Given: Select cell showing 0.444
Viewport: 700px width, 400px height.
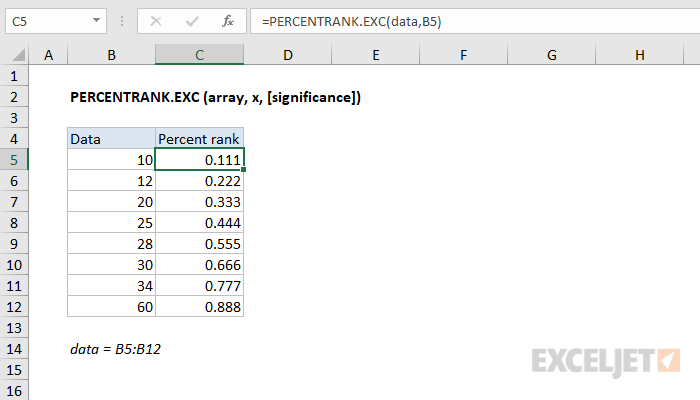Looking at the screenshot, I should [199, 223].
